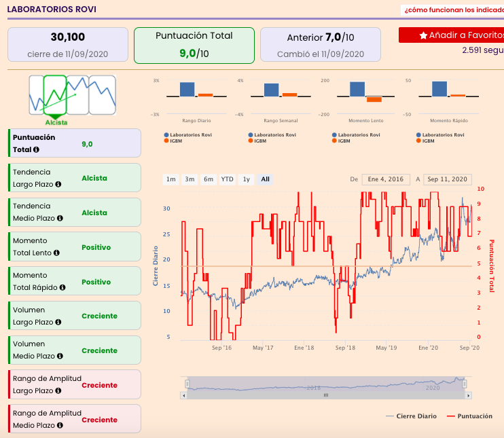Image resolution: width=504 pixels, height=438 pixels.
Task: Toggle IGBM legend under Momento Rápido
Action: click(426, 141)
